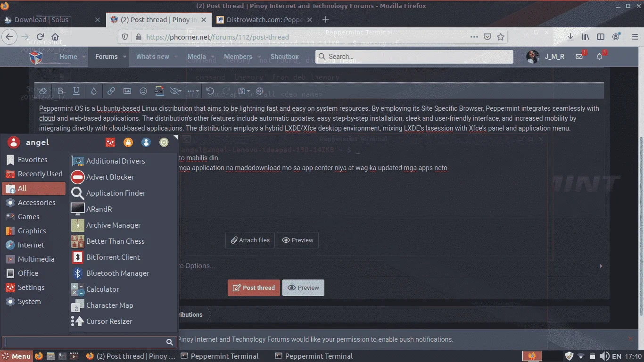
Task: Open Accessories category
Action: tap(34, 202)
